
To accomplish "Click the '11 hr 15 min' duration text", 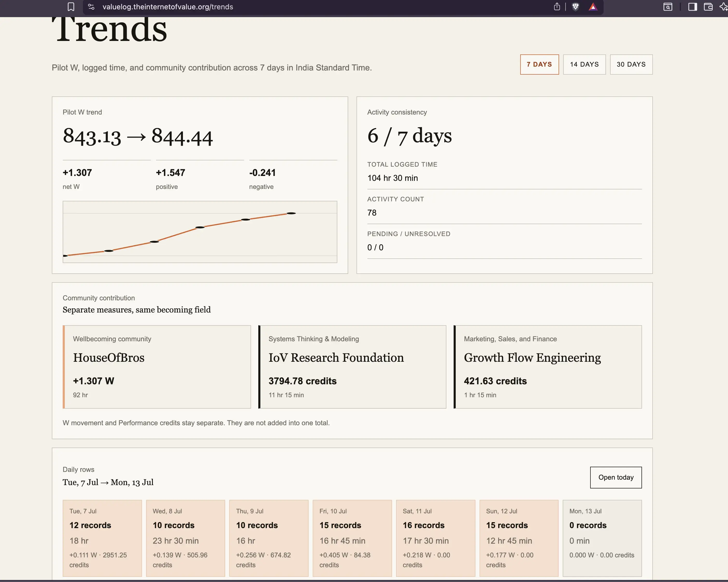I will (x=286, y=395).
